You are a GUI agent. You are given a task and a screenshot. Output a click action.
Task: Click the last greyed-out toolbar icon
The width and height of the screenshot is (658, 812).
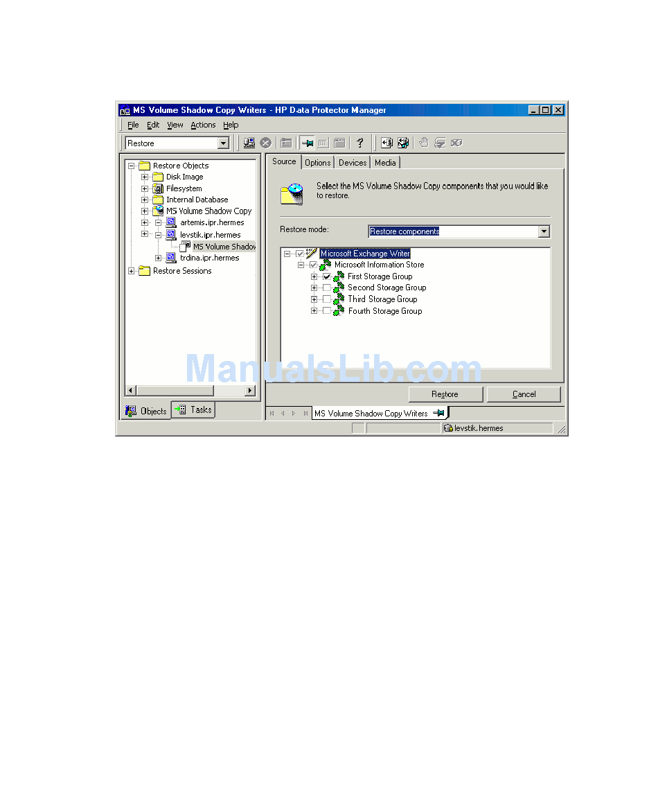tap(456, 143)
